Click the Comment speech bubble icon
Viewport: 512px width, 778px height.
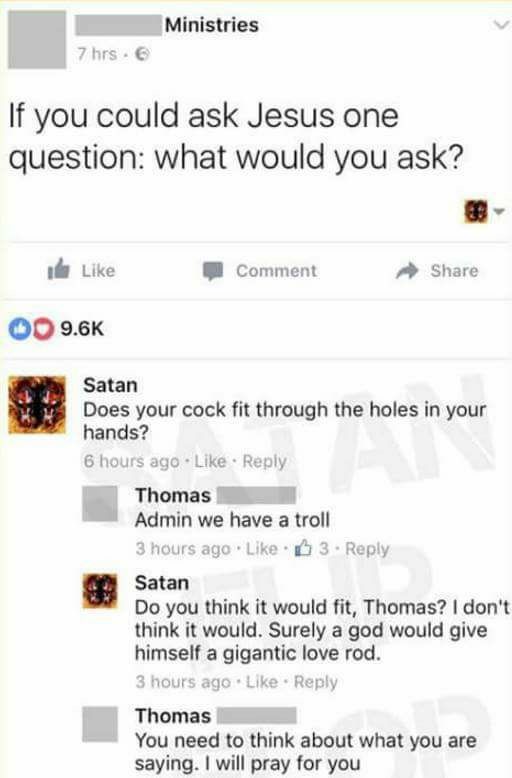213,271
